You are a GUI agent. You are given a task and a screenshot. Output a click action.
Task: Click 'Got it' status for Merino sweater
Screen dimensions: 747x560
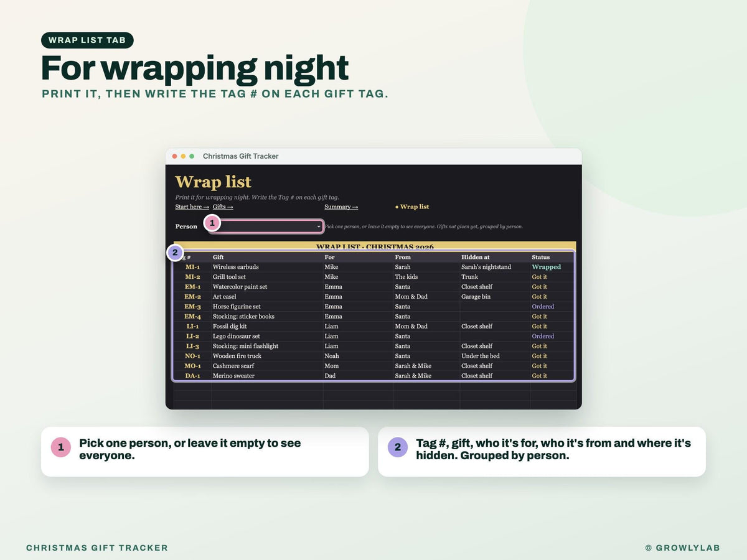pyautogui.click(x=539, y=376)
